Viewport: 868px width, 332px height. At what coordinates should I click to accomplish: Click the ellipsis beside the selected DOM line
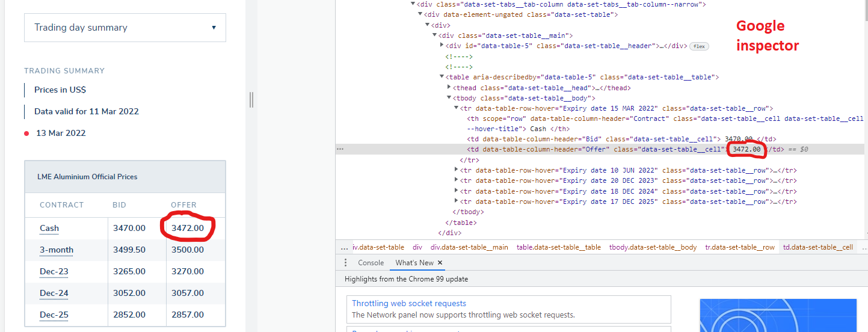click(x=340, y=149)
